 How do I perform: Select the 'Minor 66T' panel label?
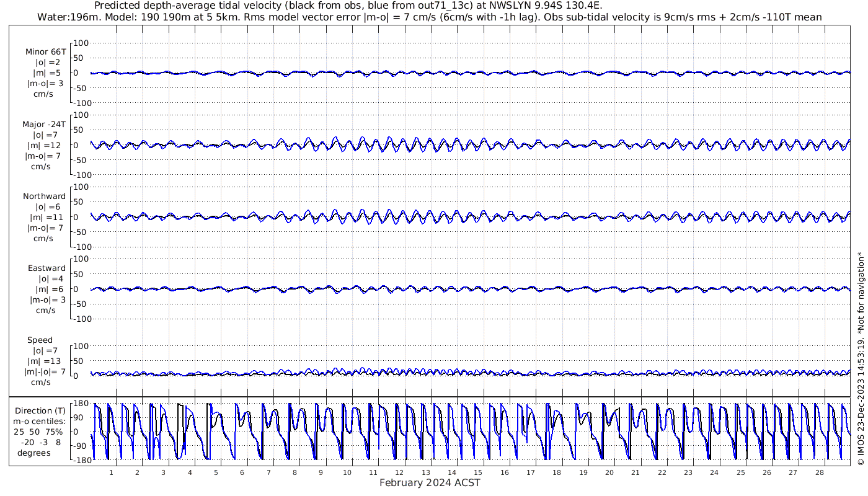tap(46, 51)
